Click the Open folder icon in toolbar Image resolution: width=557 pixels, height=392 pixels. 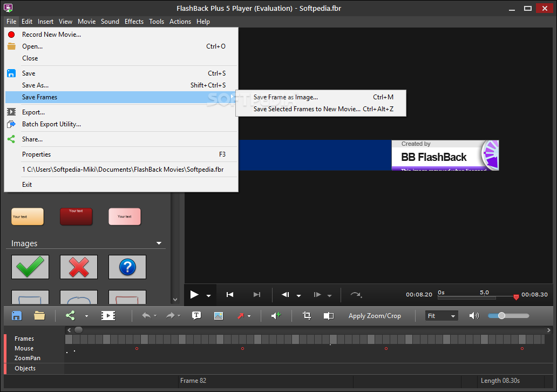39,315
